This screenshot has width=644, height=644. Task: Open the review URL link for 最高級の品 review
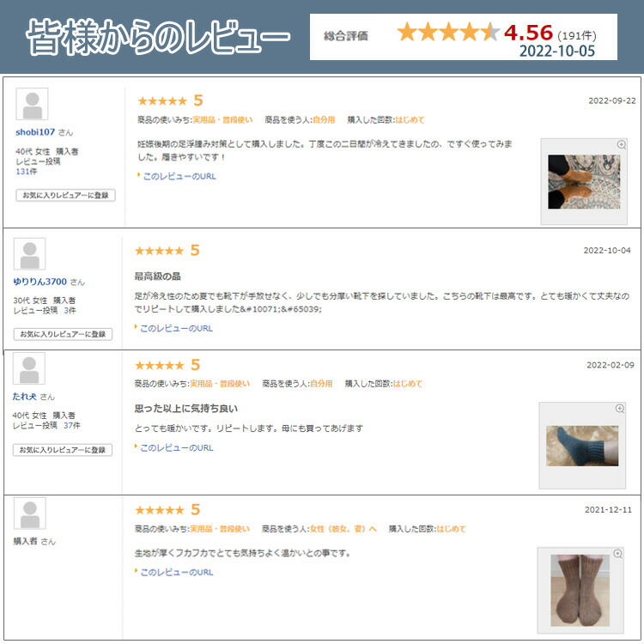click(177, 329)
